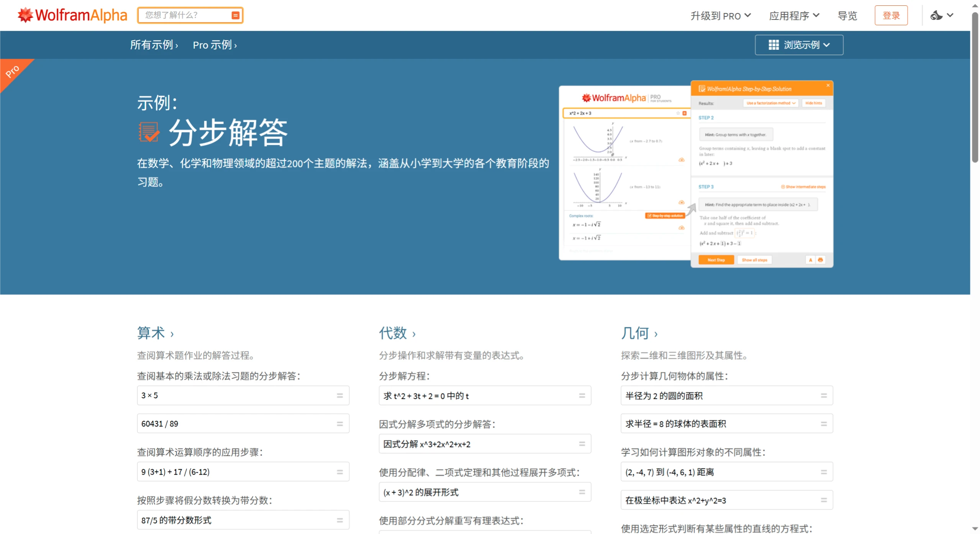This screenshot has height=534, width=980.
Task: Click the scrollbar down arrow
Action: 975,529
